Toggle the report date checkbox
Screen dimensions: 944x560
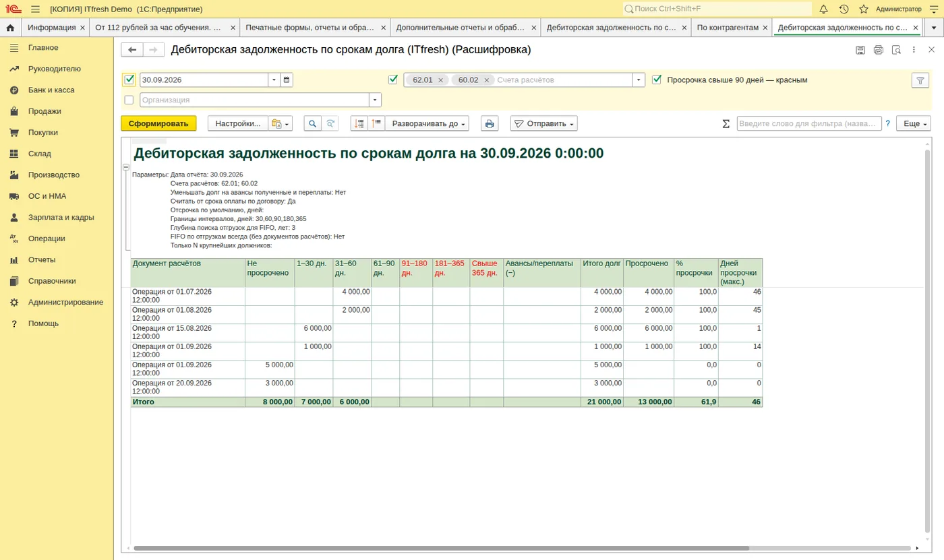coord(129,80)
